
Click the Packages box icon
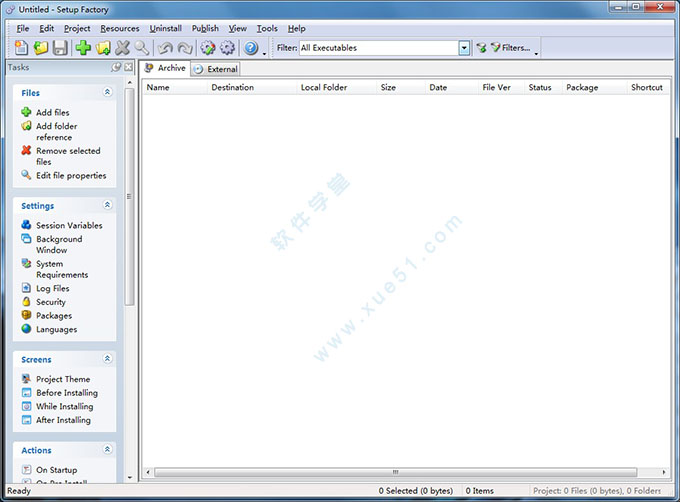tap(26, 315)
